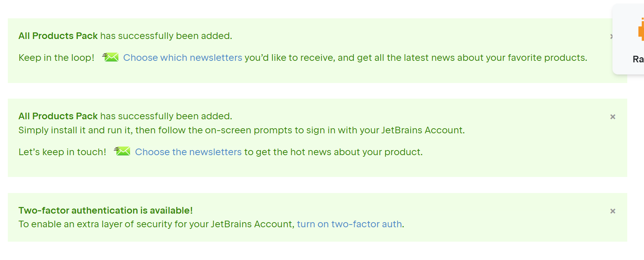Follow the turn on two-factor auth link
The width and height of the screenshot is (644, 260).
click(x=349, y=224)
